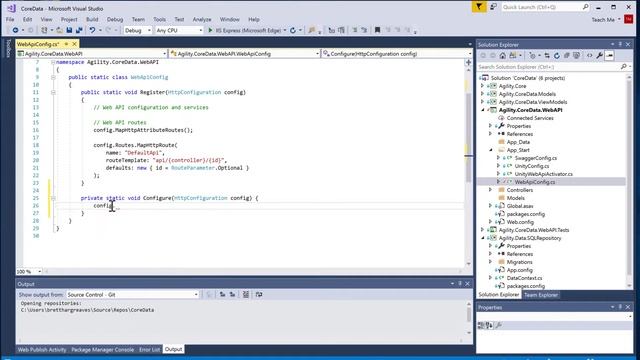
Task: Toggle auto-hide pin on Properties panel
Action: 620,307
